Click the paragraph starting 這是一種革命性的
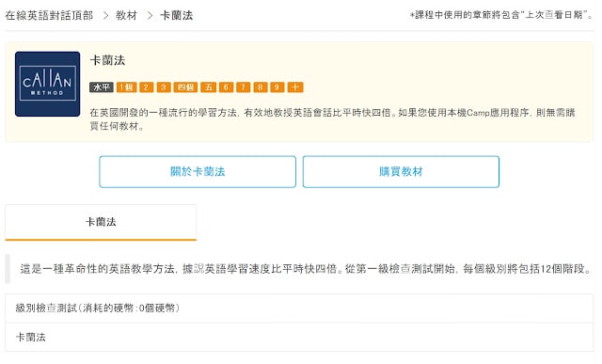The image size is (602, 364). [x=305, y=269]
